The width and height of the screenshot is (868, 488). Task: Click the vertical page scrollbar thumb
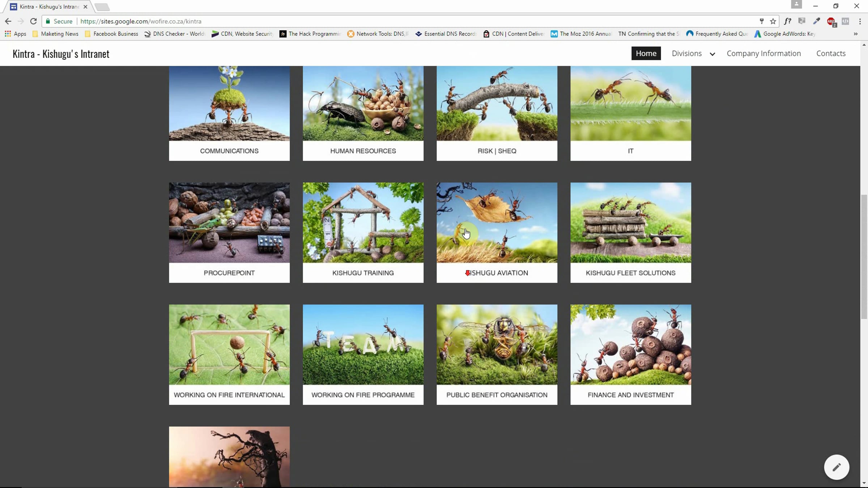pos(864,257)
